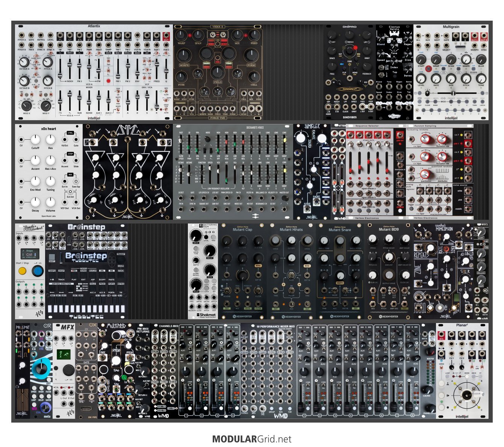Click the blue knob on Pamela's Pro Workout

tap(37, 271)
